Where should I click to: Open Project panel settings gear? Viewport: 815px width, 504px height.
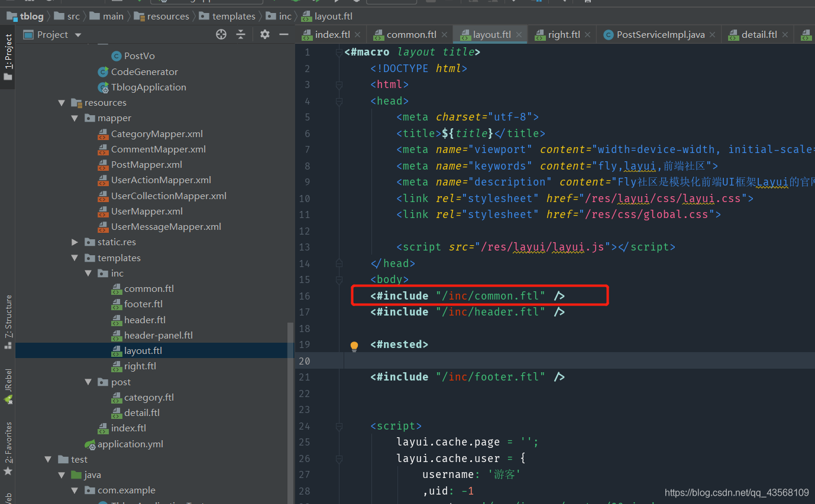[x=265, y=34]
